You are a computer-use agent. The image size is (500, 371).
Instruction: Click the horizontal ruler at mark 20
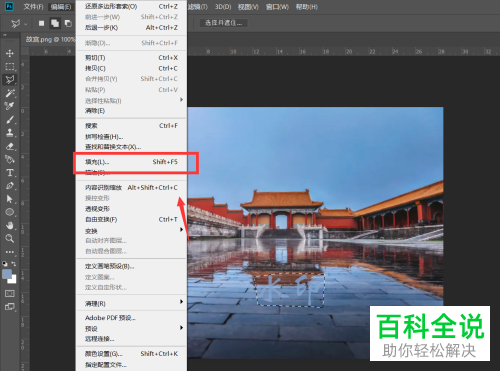point(349,51)
